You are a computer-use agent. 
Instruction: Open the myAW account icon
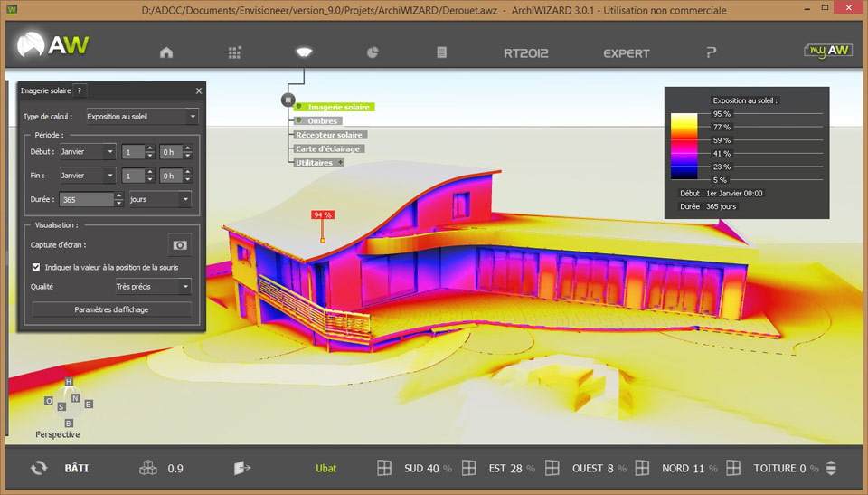click(828, 51)
